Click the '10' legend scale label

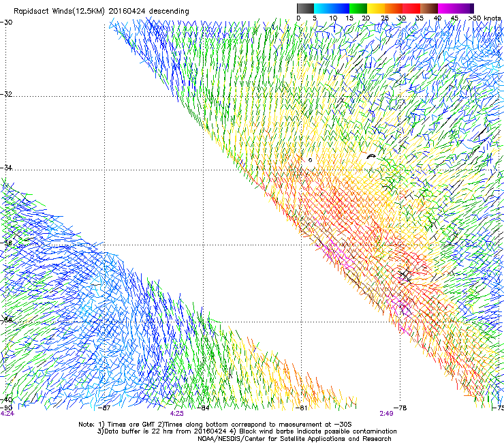coord(333,18)
